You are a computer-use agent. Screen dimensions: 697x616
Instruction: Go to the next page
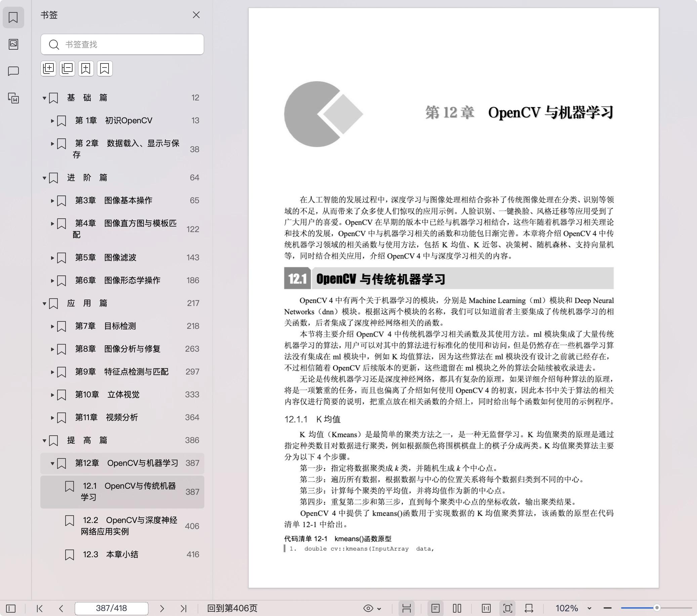(162, 608)
